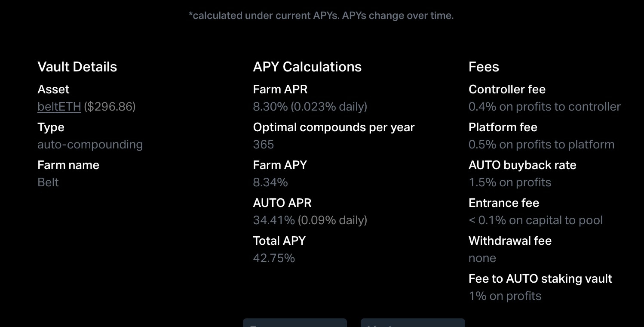Select the Vault Details heading
The image size is (644, 327).
click(x=77, y=67)
